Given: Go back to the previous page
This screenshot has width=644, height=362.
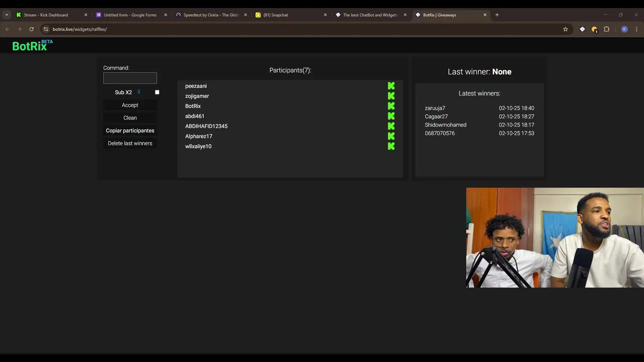Looking at the screenshot, I should click(x=7, y=29).
